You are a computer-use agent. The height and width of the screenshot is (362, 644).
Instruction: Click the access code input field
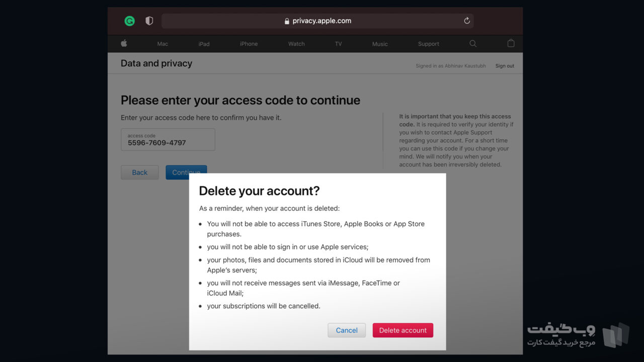pyautogui.click(x=168, y=140)
